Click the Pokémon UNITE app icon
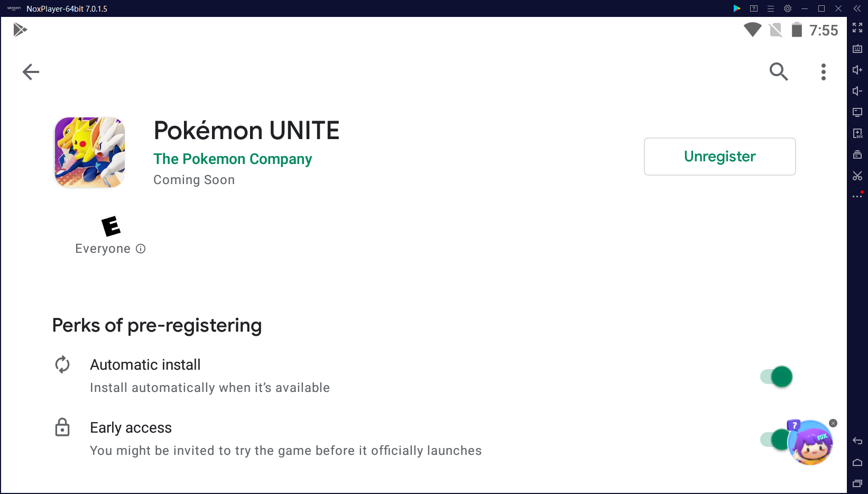 point(90,152)
